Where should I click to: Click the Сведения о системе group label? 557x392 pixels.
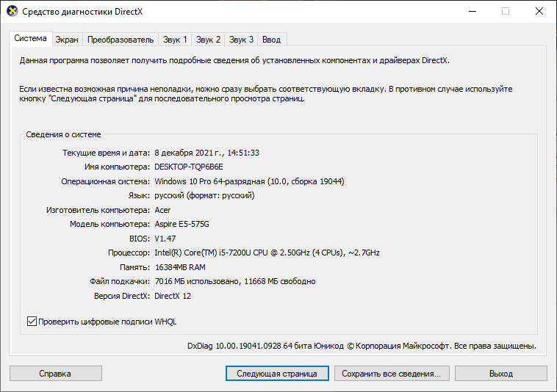[63, 134]
